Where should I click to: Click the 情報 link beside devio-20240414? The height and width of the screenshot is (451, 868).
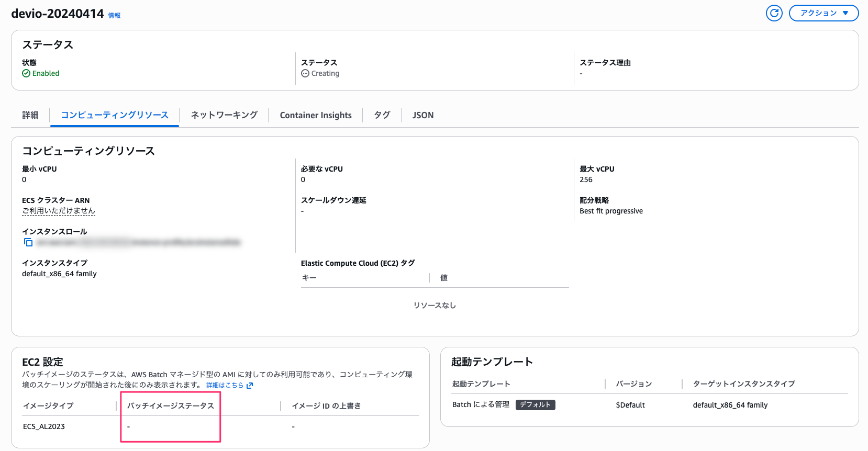(114, 16)
